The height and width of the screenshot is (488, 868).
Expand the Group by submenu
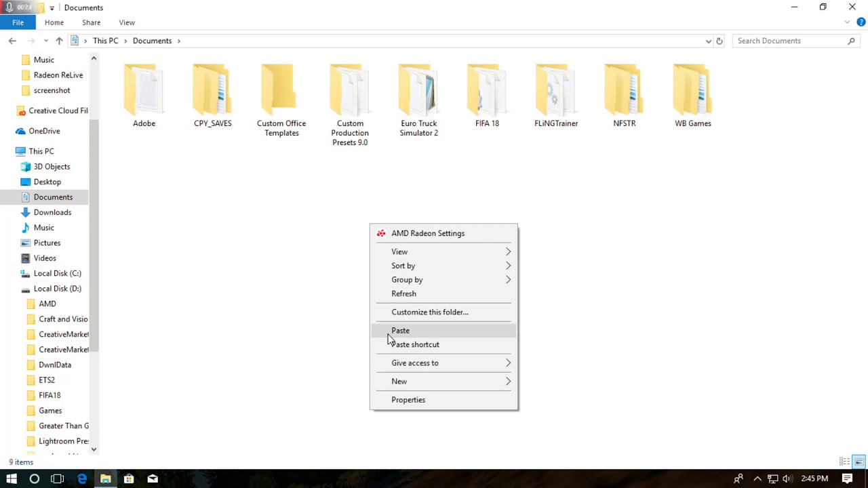tap(443, 279)
